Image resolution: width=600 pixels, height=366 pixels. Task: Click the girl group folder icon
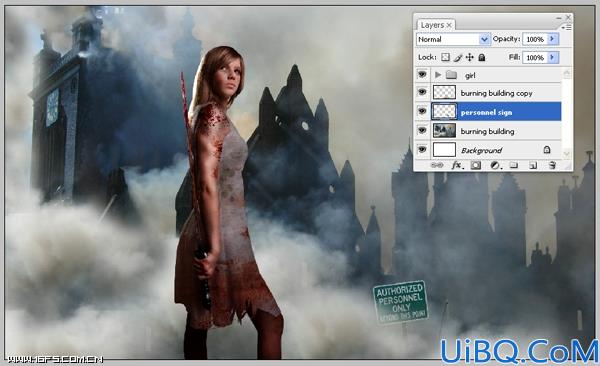452,75
